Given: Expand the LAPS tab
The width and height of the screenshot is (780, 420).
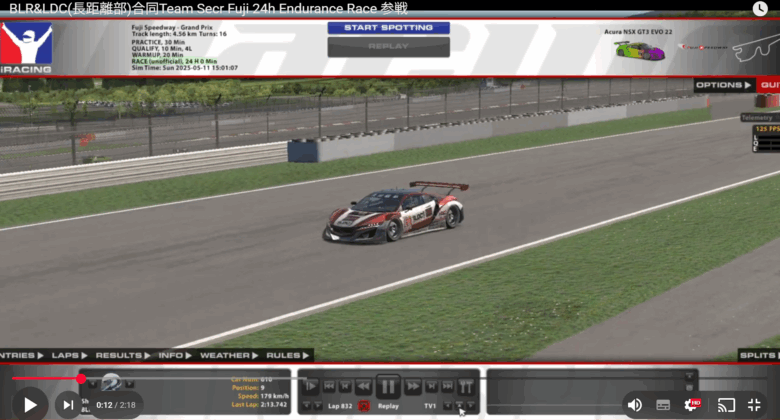Looking at the screenshot, I should click(70, 355).
